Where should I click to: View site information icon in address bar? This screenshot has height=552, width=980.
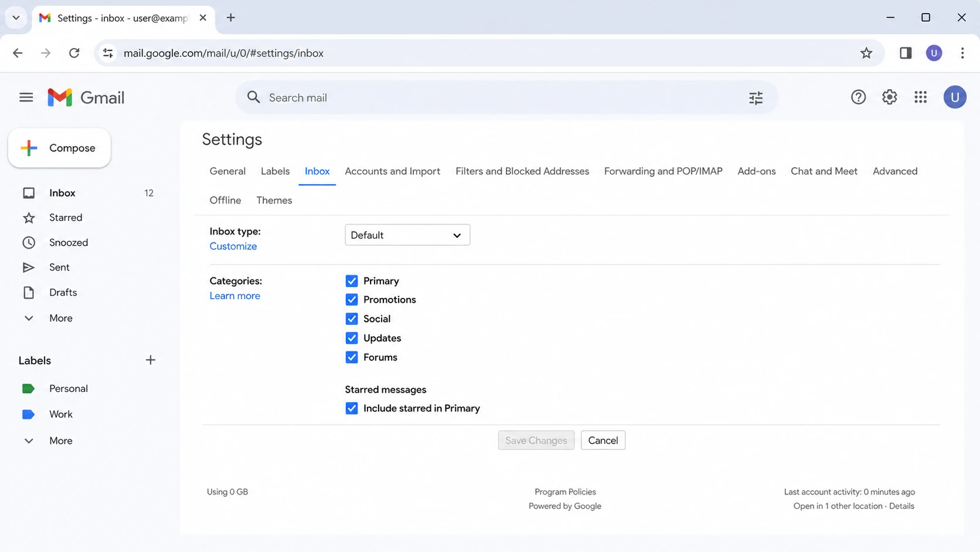tap(108, 53)
